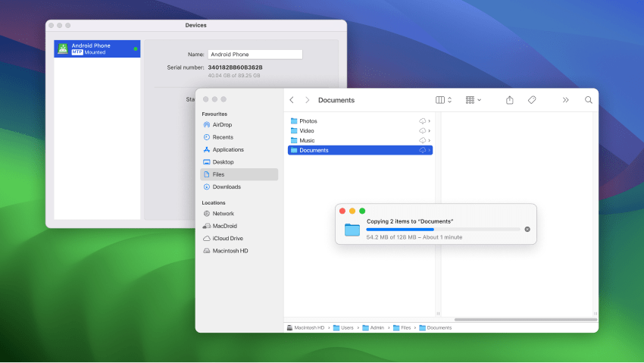Click the folder icon in copy dialog
644x363 pixels.
click(352, 230)
